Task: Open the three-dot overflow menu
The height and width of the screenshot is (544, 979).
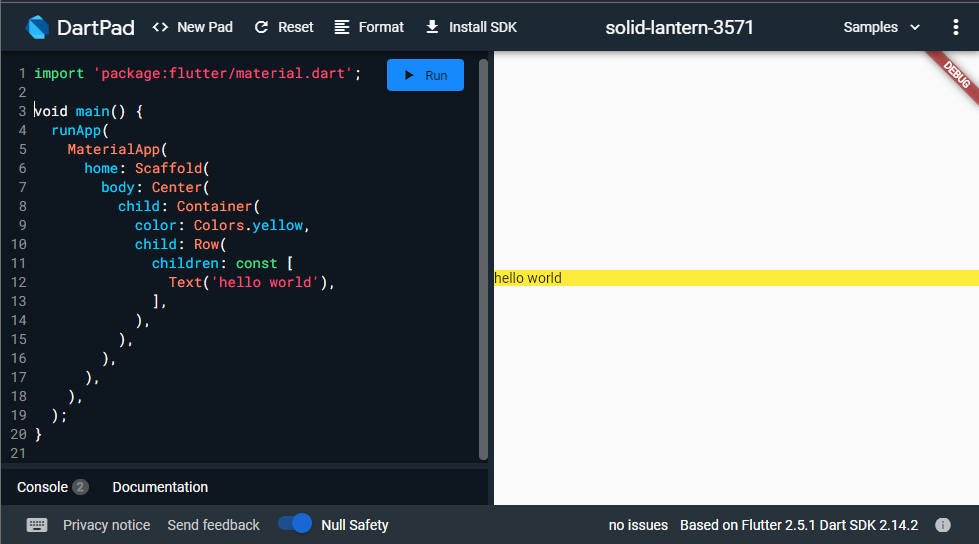Action: coord(955,27)
